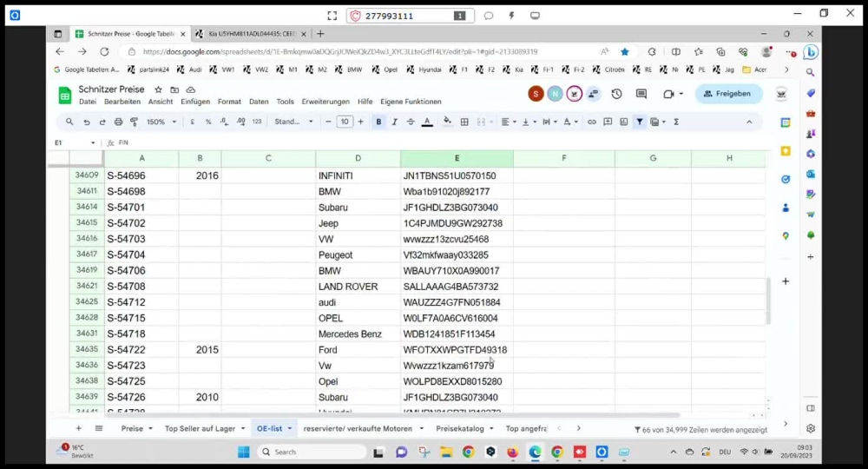The height and width of the screenshot is (469, 868).
Task: Toggle strikethrough formatting
Action: click(x=411, y=122)
